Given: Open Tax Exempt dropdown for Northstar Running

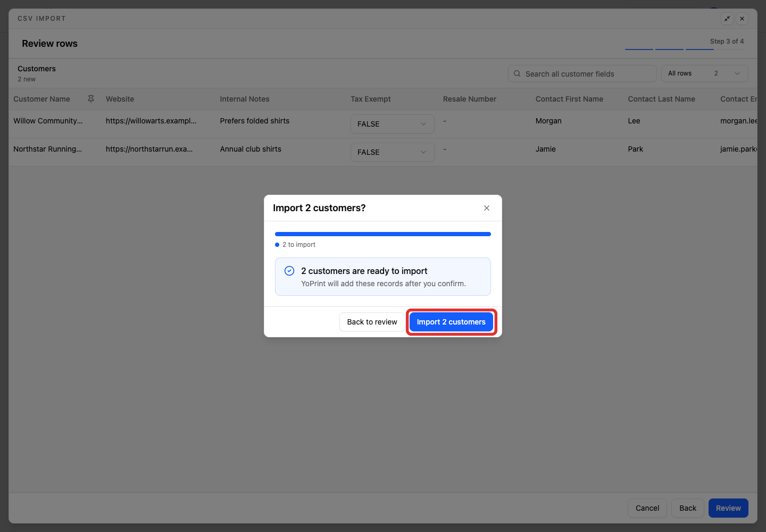Looking at the screenshot, I should pyautogui.click(x=393, y=152).
